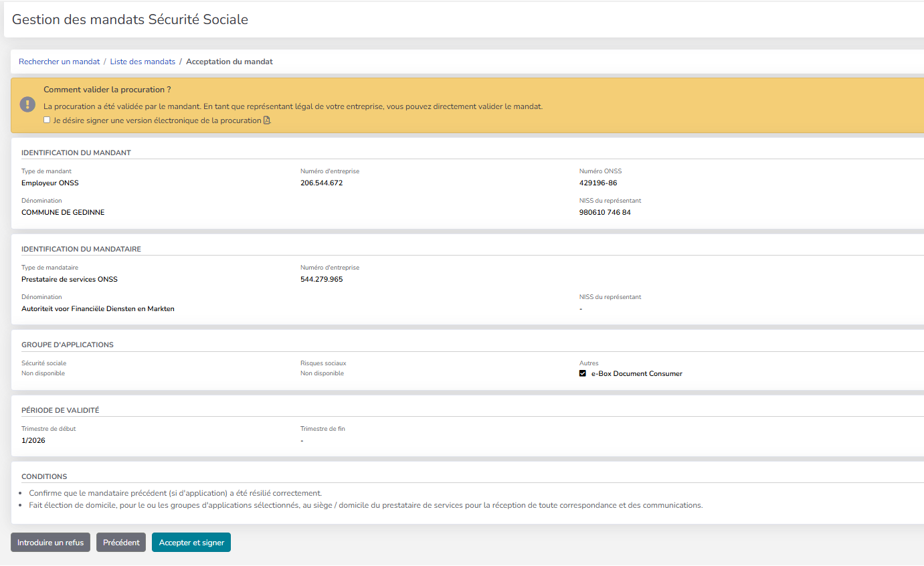
Task: Navigate to 'Liste des mandats'
Action: click(143, 61)
